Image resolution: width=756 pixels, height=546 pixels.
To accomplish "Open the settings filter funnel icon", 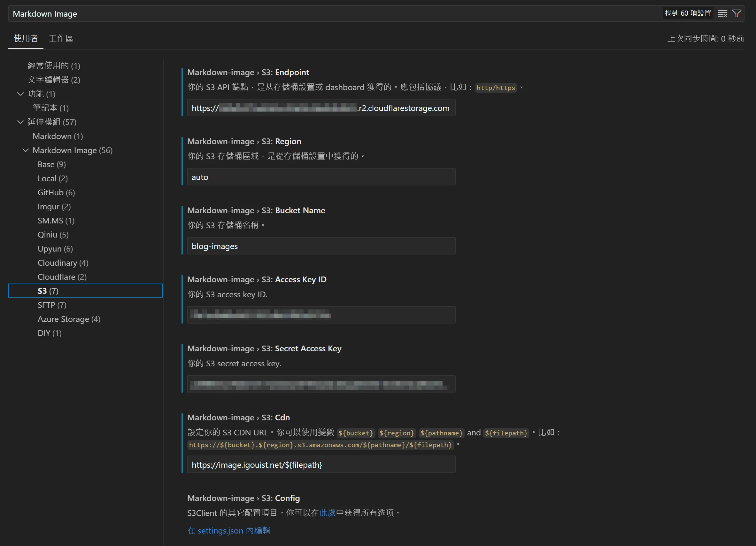I will (x=737, y=14).
